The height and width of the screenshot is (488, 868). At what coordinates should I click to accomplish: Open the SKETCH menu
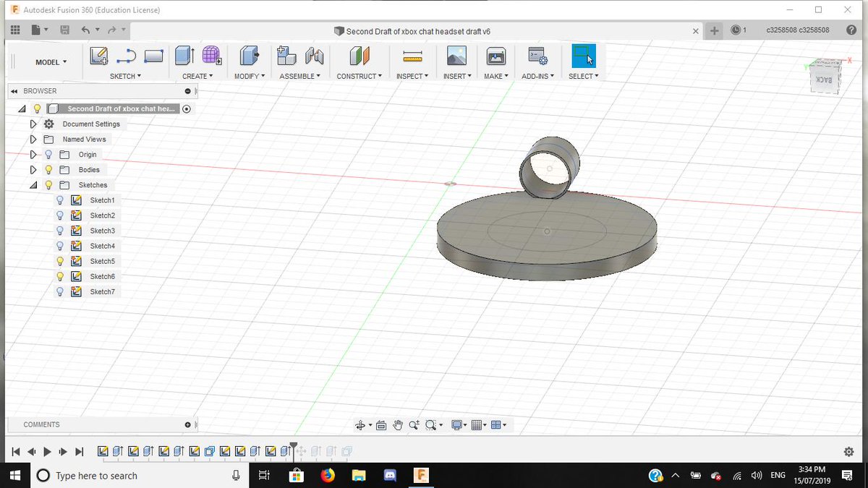pyautogui.click(x=125, y=76)
